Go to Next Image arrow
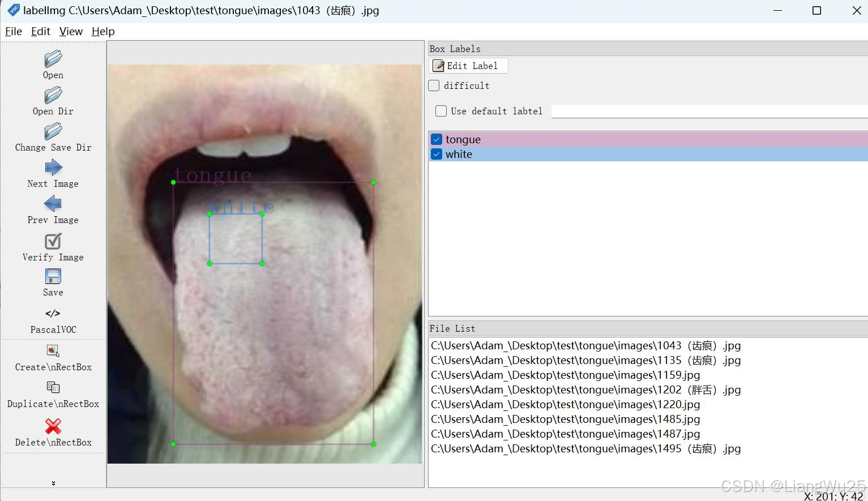This screenshot has height=501, width=868. [53, 168]
